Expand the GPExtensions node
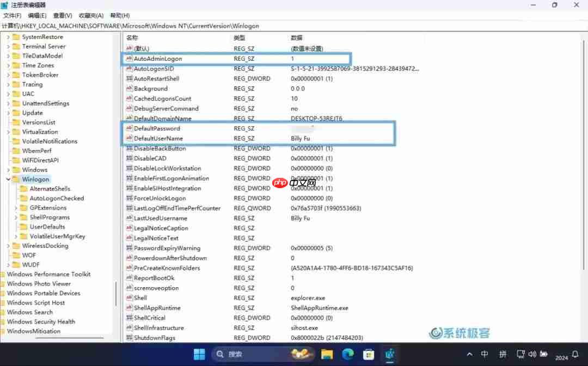The image size is (588, 366). 15,207
